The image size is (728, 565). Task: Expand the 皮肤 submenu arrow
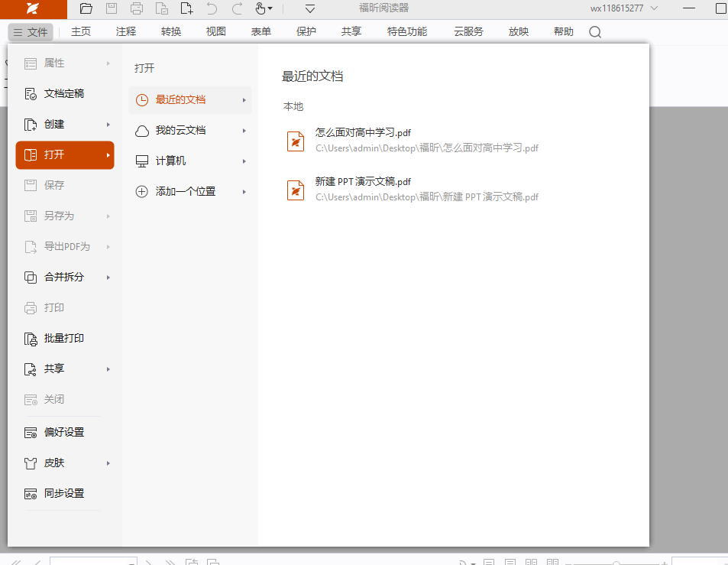click(x=108, y=463)
